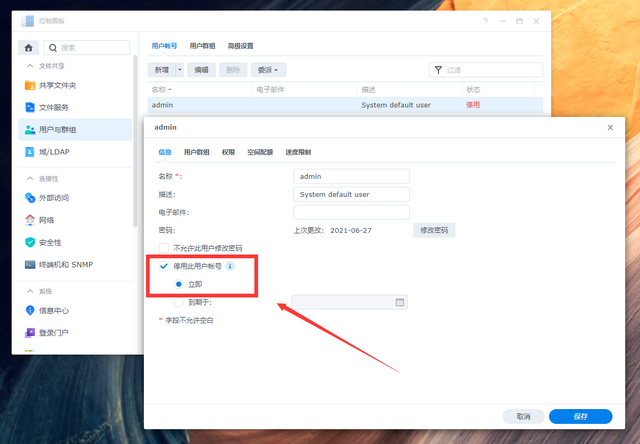Focus the 电子邮件 input field
Viewport: 640px width, 444px height.
(x=351, y=212)
